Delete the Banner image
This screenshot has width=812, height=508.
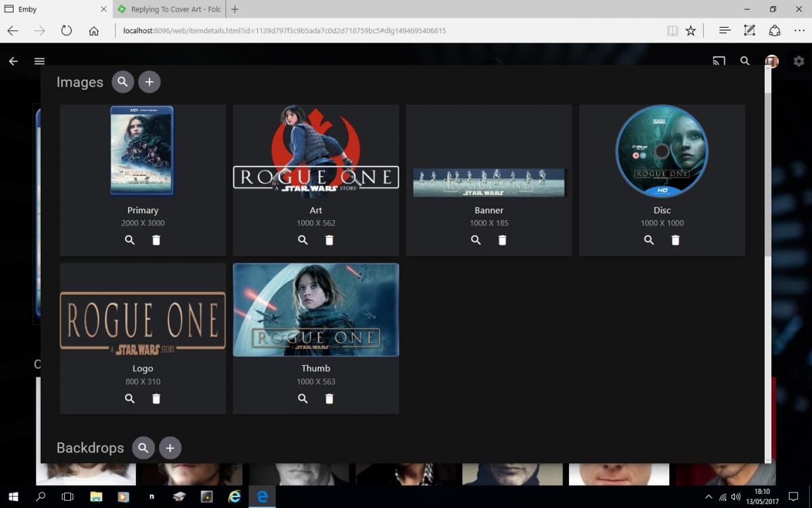503,240
